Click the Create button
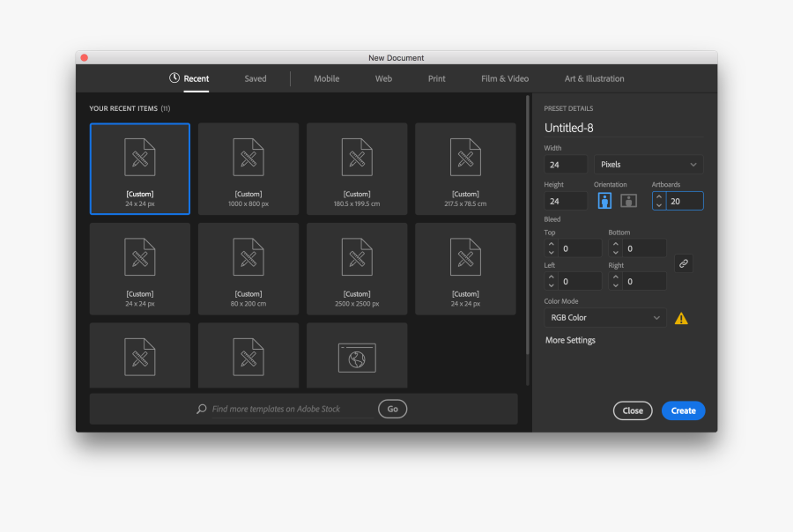This screenshot has width=793, height=532. click(x=683, y=410)
